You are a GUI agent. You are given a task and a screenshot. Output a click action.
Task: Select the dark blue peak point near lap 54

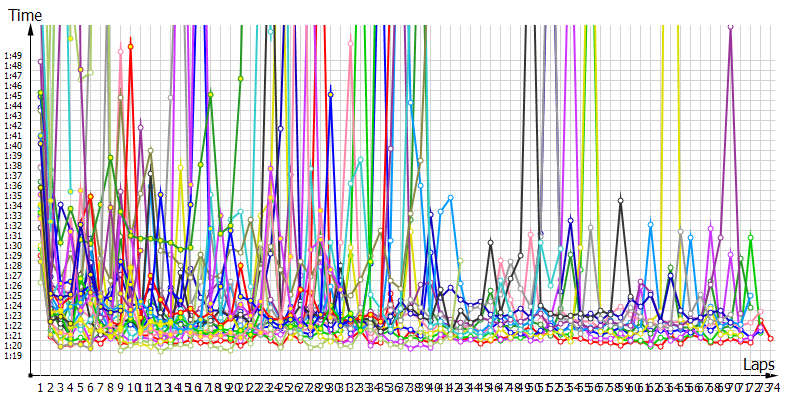[570, 220]
